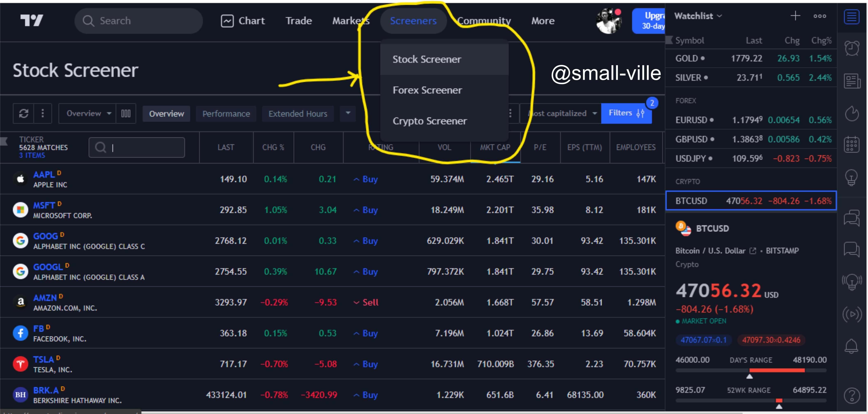Expand the Overview column set dropdown
868x414 pixels.
pos(87,114)
